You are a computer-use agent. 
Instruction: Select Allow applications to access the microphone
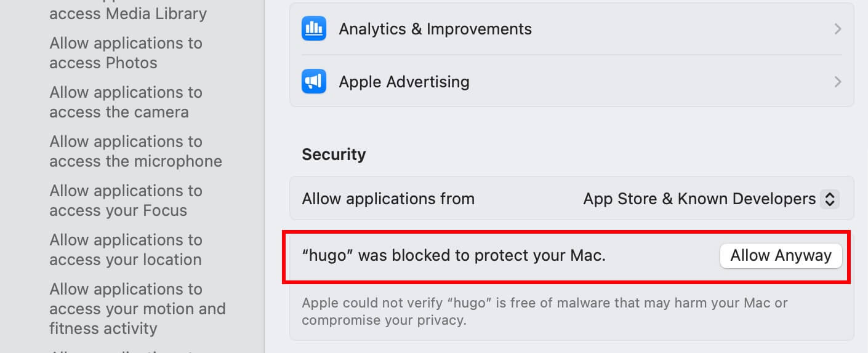pyautogui.click(x=135, y=151)
